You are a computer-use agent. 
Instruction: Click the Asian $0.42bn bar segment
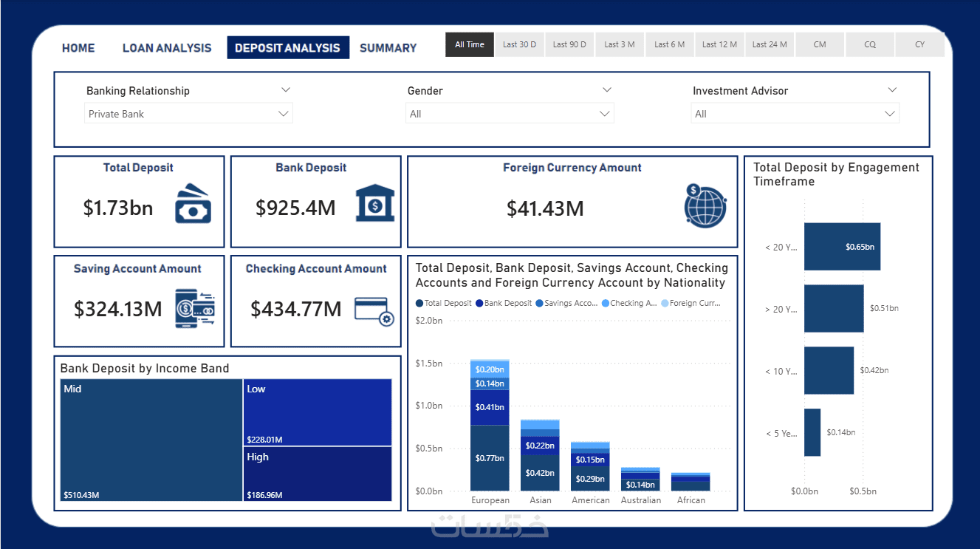[540, 473]
